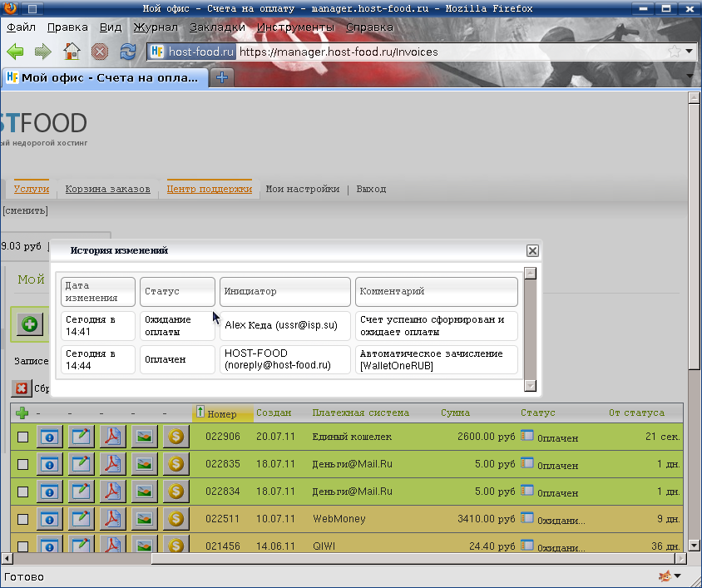Sort table by the Сумма column
Viewport: 702px width, 588px height.
pos(455,413)
